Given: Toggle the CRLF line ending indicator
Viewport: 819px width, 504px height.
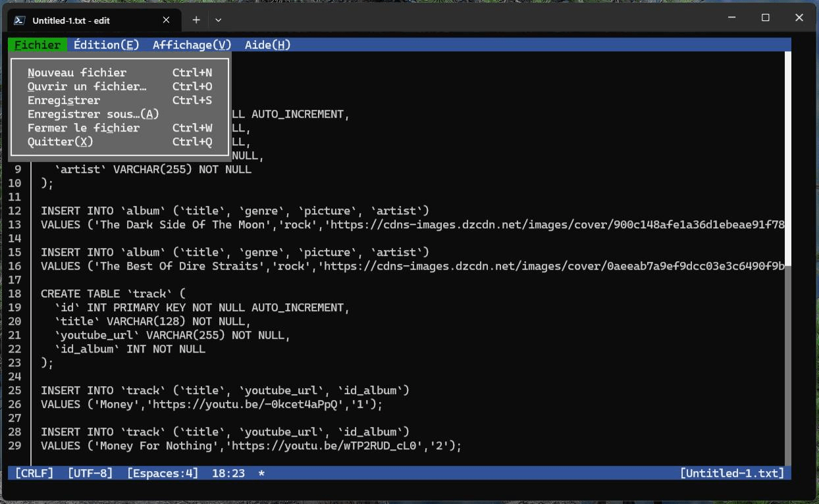Looking at the screenshot, I should pos(34,473).
